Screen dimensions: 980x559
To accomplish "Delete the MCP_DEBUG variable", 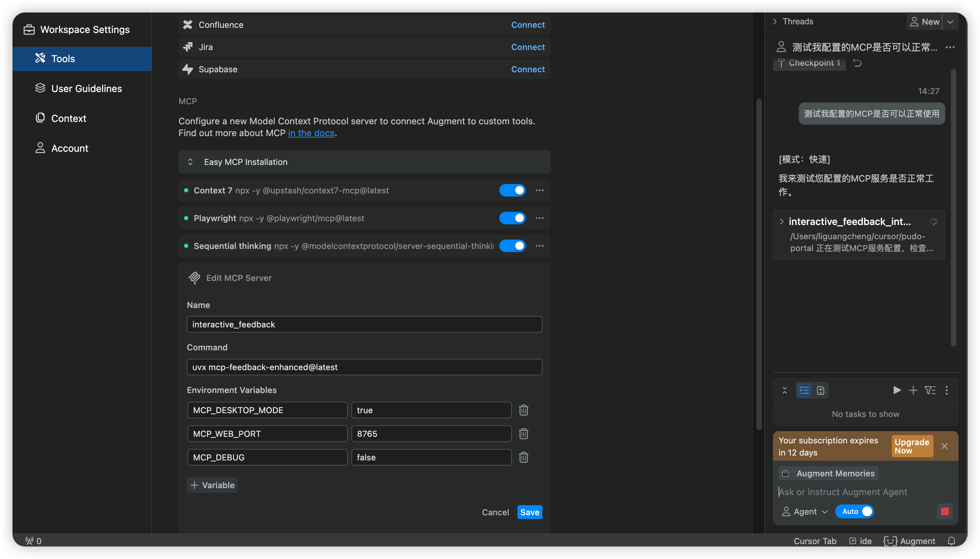I will click(x=523, y=457).
